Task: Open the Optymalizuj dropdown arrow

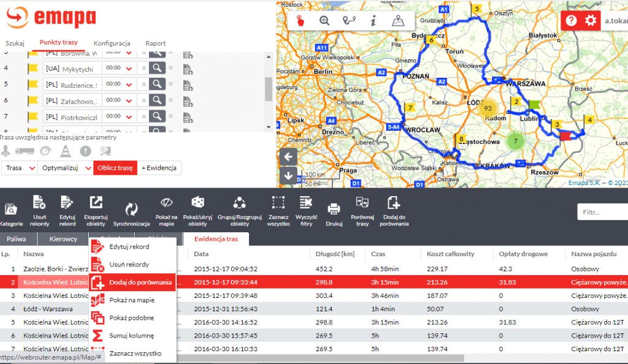Action: [88, 168]
